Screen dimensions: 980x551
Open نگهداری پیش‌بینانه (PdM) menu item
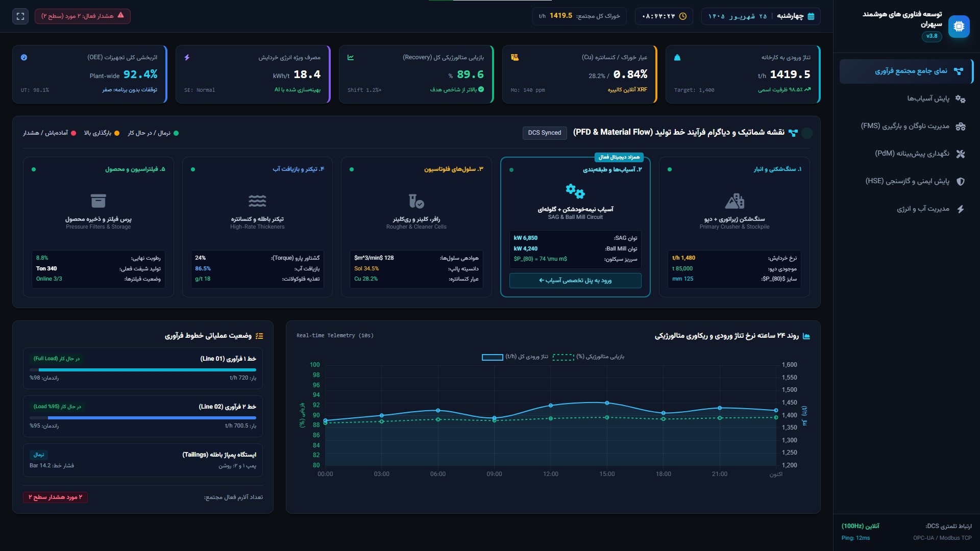(906, 154)
